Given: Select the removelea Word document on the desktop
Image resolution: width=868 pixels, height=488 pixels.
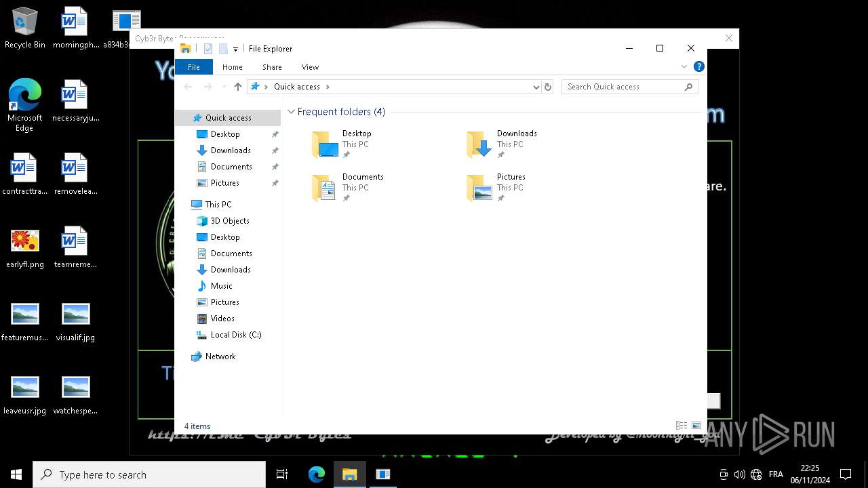Looking at the screenshot, I should click(75, 174).
